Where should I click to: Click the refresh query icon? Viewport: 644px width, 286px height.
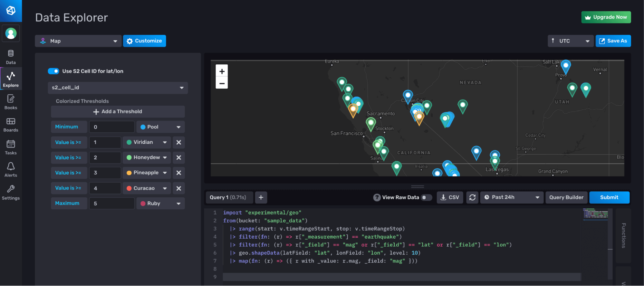coord(472,197)
